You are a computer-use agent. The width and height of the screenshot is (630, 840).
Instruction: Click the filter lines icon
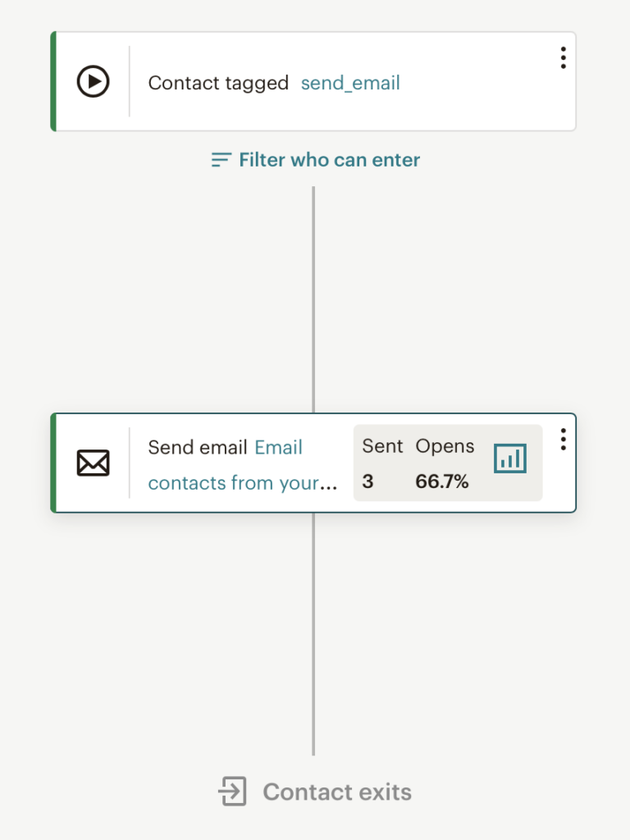pyautogui.click(x=221, y=160)
